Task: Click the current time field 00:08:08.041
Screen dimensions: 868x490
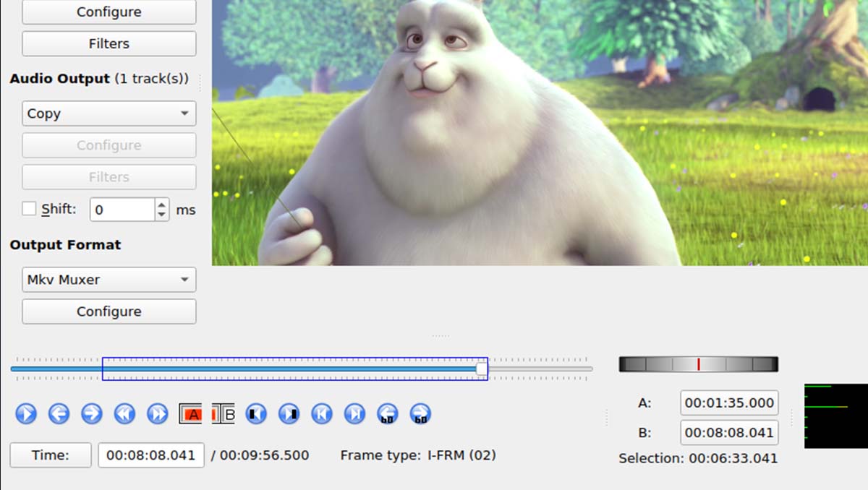Action: [151, 455]
